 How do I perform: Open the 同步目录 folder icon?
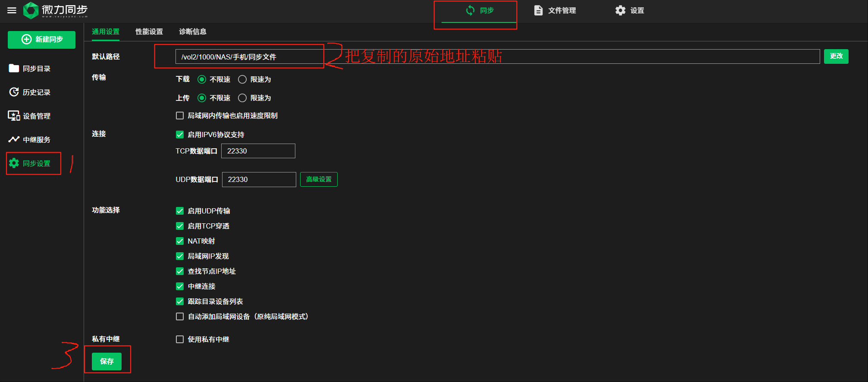click(14, 68)
